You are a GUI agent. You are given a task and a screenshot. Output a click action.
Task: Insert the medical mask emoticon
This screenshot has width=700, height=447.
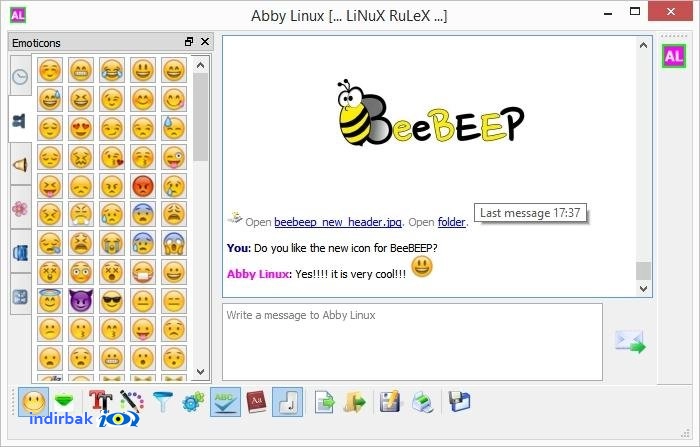pos(143,272)
